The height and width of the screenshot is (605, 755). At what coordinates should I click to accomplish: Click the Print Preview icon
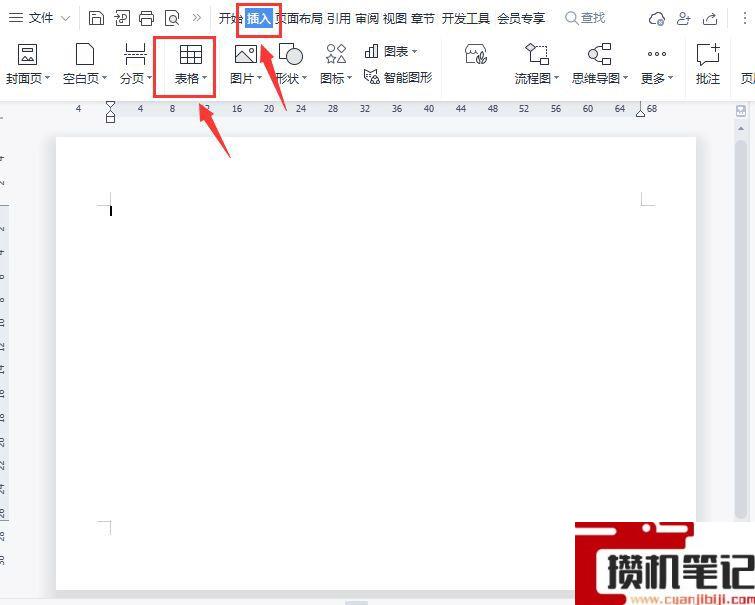tap(172, 18)
